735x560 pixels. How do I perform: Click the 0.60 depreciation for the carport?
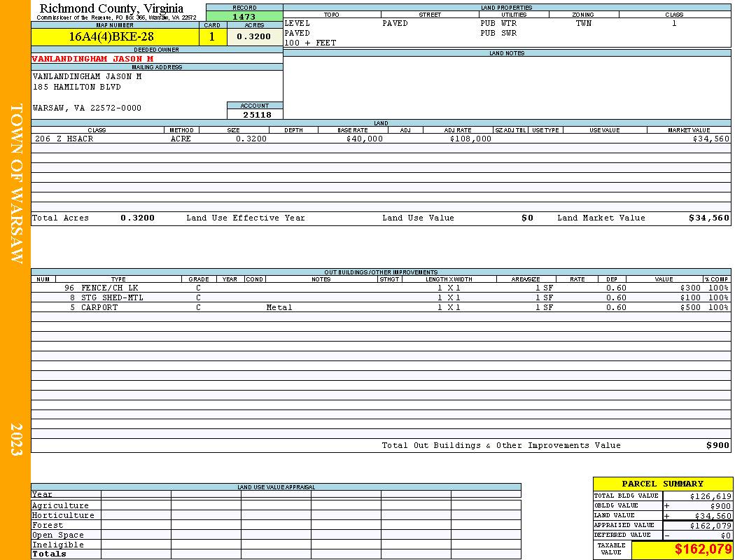click(616, 307)
